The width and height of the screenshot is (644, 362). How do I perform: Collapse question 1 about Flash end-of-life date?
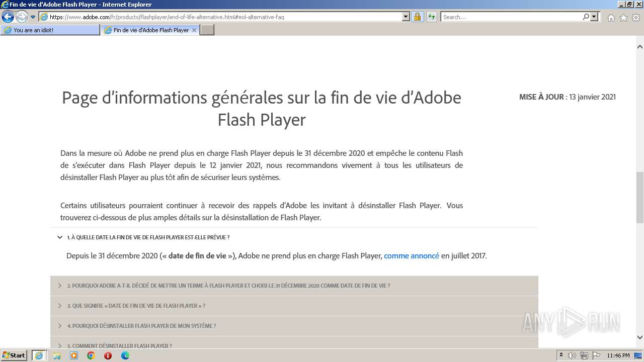click(x=294, y=237)
